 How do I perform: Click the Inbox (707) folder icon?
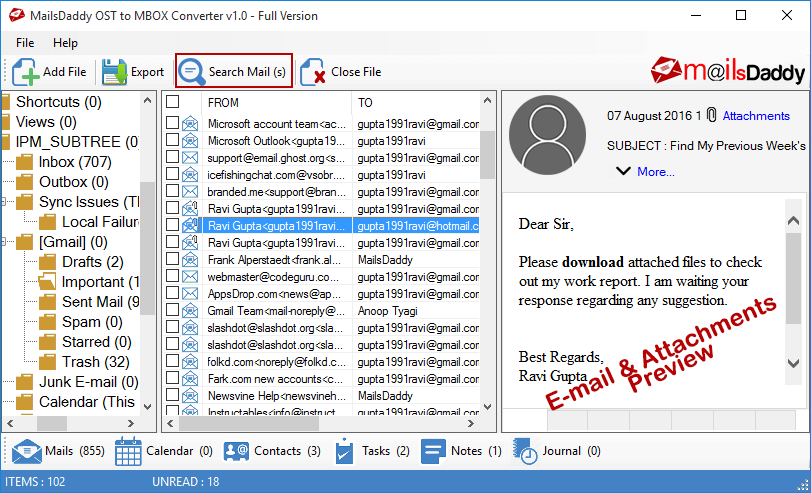point(24,162)
